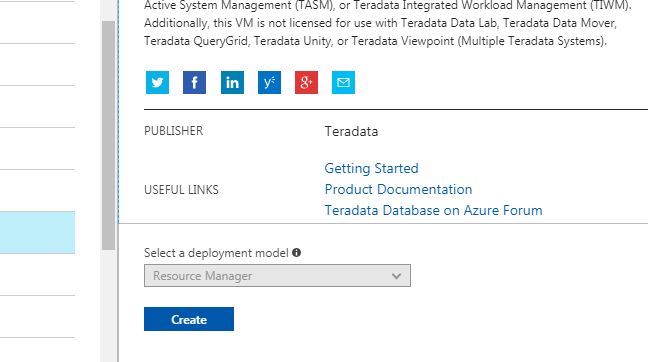
Task: Select the highlighted blue item in the left list
Action: click(37, 233)
